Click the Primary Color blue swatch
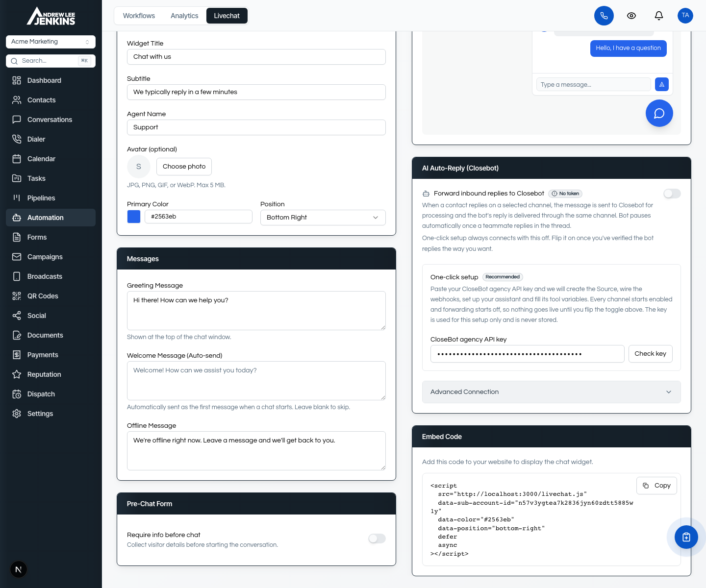The image size is (706, 588). click(x=134, y=217)
